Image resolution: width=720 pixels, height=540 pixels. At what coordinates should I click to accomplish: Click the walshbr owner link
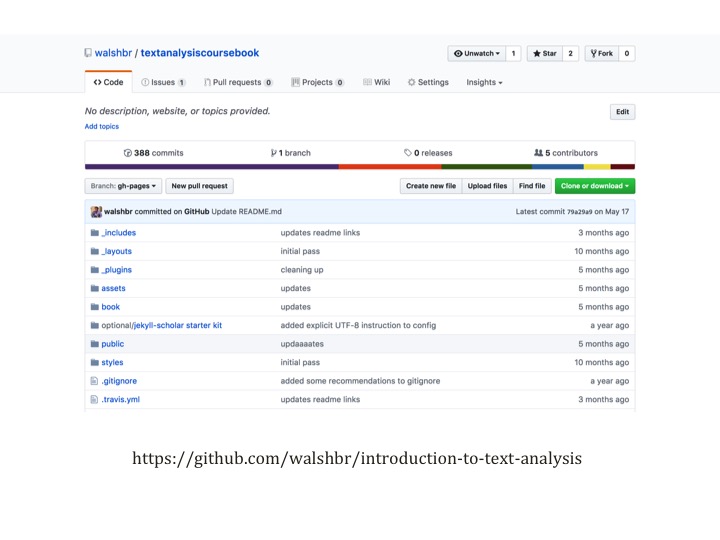pos(113,53)
